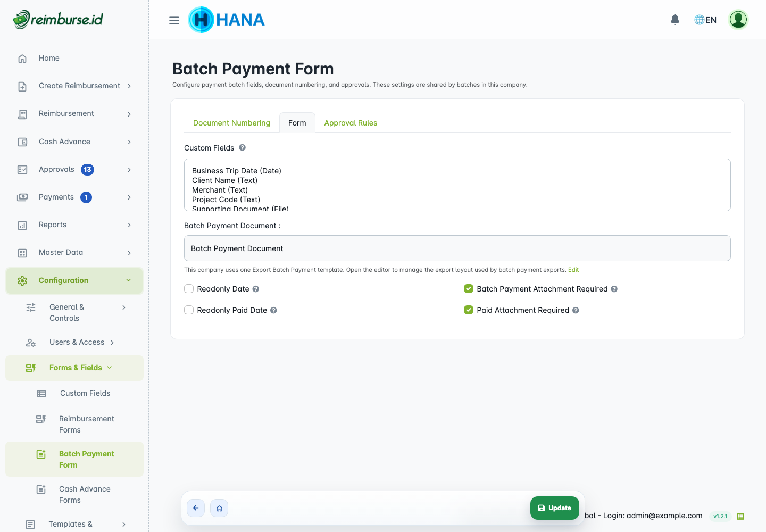
Task: Click the Configuration gear icon
Action: (x=22, y=280)
